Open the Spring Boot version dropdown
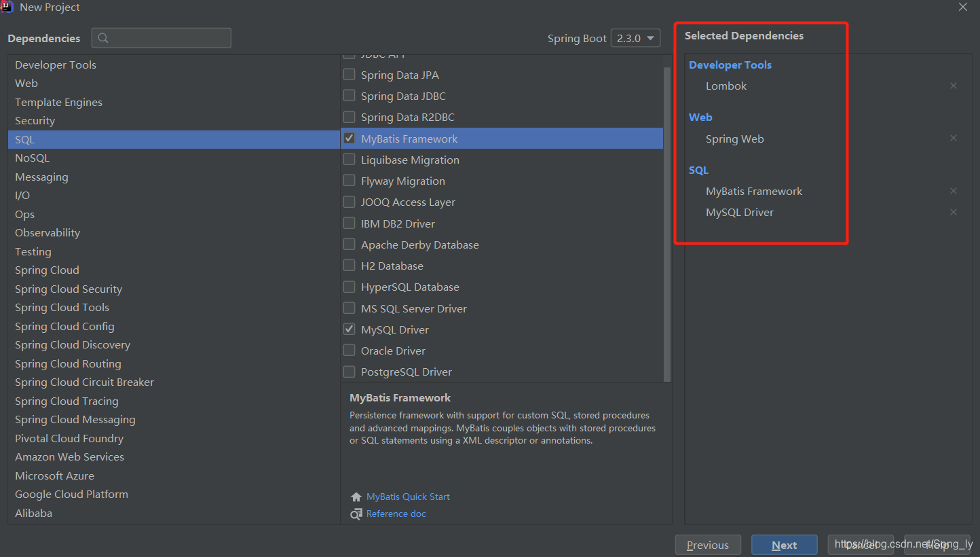 pos(635,38)
